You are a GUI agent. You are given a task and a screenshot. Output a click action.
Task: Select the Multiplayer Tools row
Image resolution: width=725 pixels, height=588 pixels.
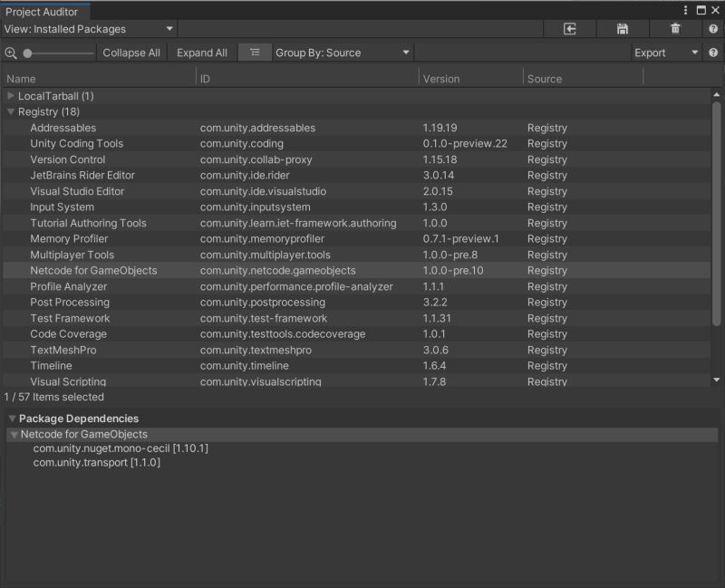click(356, 255)
